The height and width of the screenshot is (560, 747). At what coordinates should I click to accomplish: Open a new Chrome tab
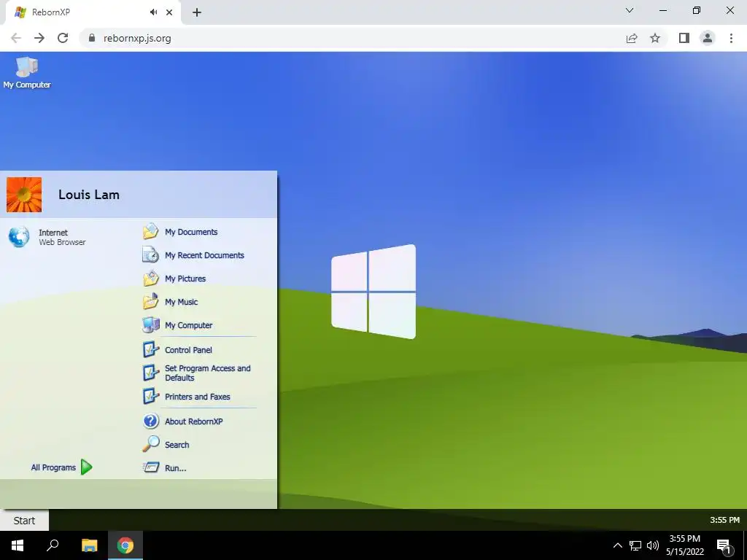click(197, 12)
